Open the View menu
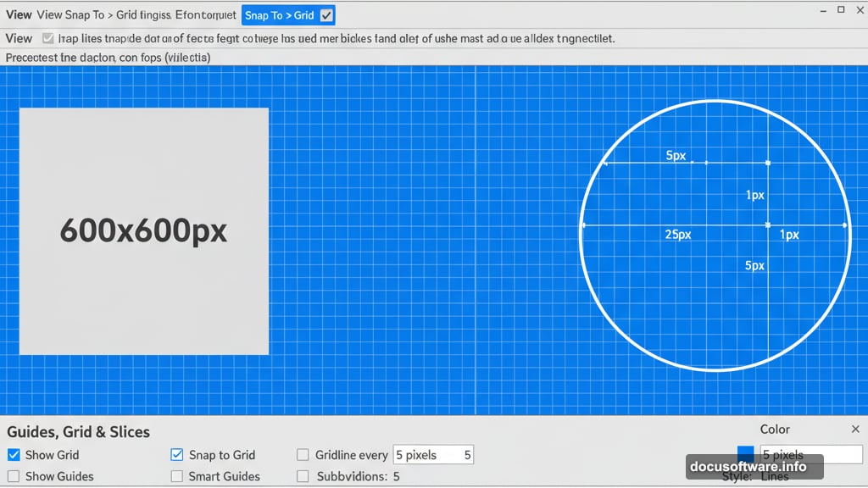 pos(18,14)
